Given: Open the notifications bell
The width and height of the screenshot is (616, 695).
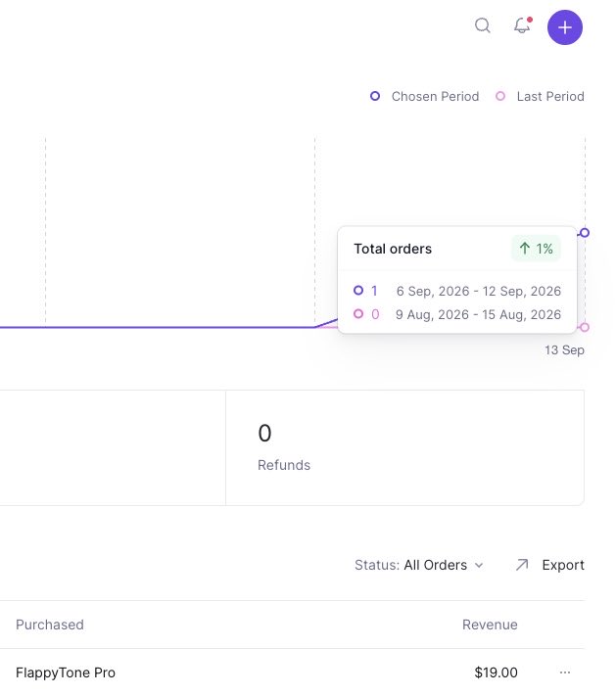Looking at the screenshot, I should [x=522, y=25].
